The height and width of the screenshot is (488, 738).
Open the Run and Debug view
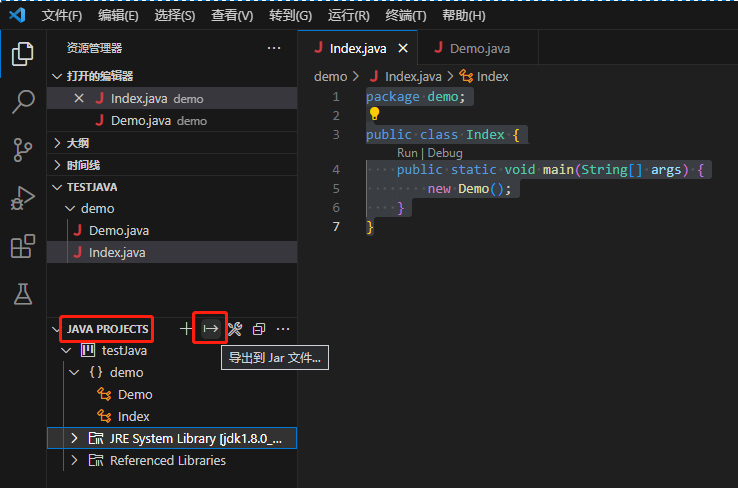(22, 198)
